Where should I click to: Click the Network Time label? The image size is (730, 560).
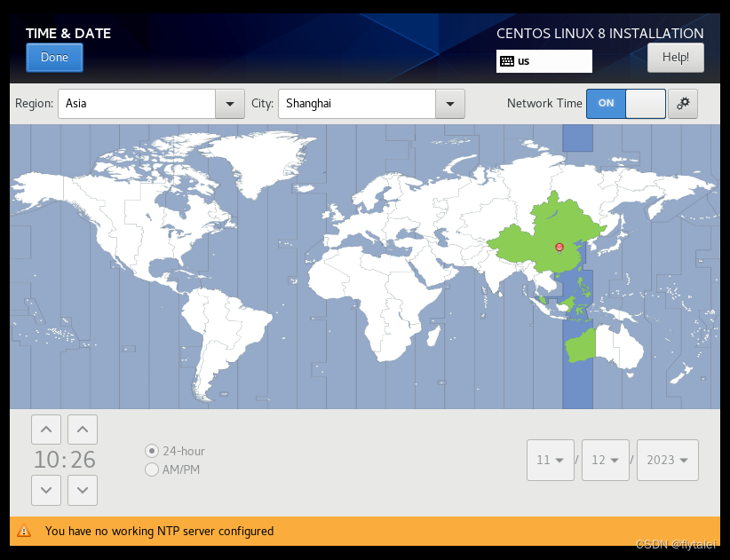(x=544, y=103)
